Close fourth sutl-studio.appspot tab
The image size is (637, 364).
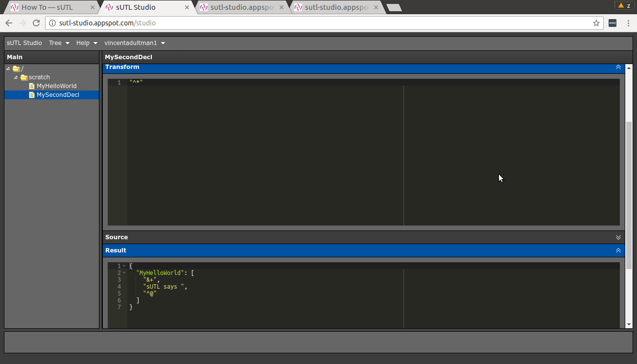tap(376, 7)
